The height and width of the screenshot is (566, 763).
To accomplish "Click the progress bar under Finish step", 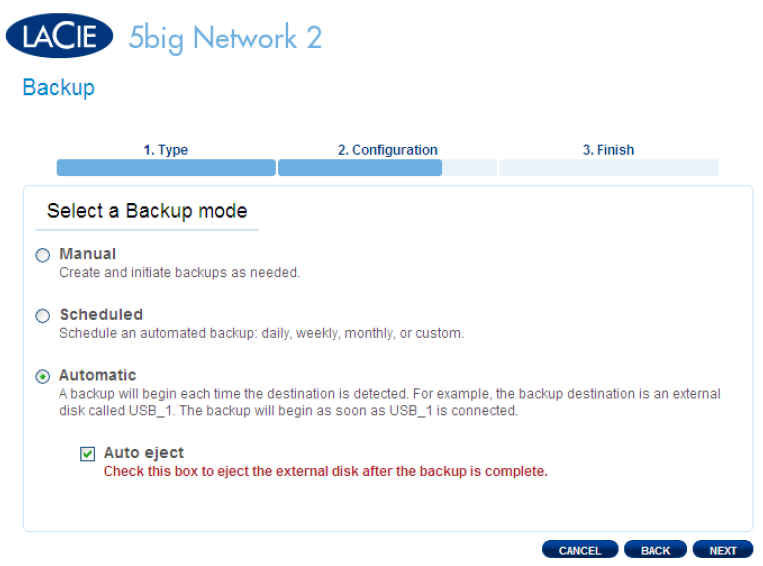I will 608,168.
